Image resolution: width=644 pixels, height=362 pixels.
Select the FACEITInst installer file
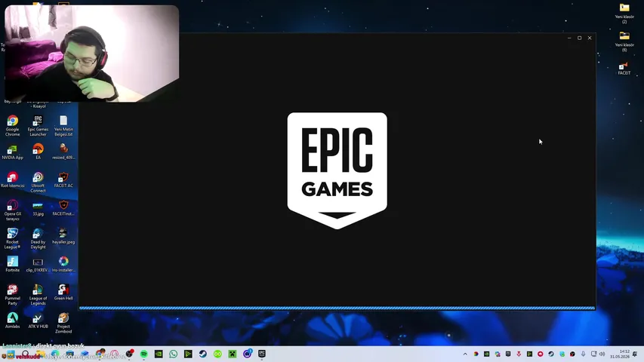(x=63, y=208)
